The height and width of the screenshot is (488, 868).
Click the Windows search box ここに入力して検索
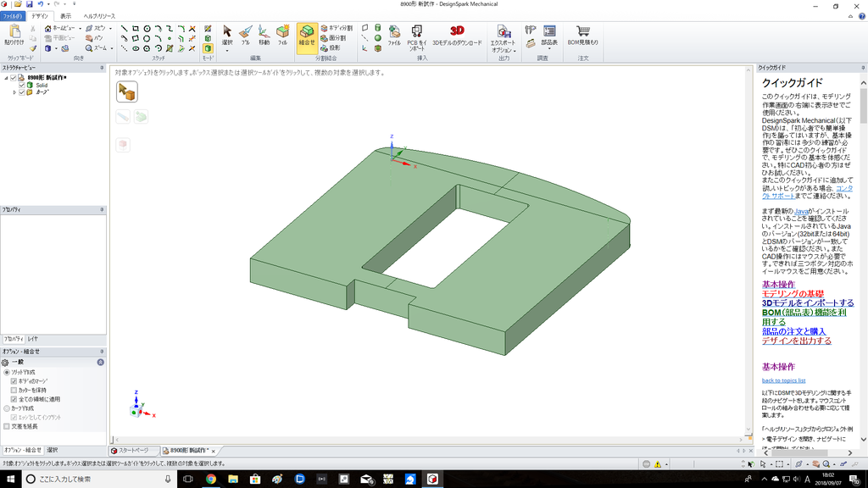pos(100,480)
